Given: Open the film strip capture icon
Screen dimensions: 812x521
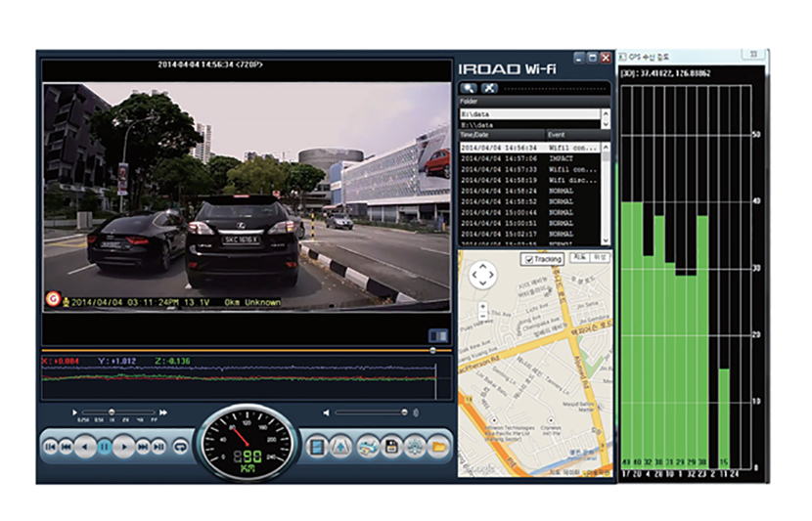Looking at the screenshot, I should coord(316,447).
